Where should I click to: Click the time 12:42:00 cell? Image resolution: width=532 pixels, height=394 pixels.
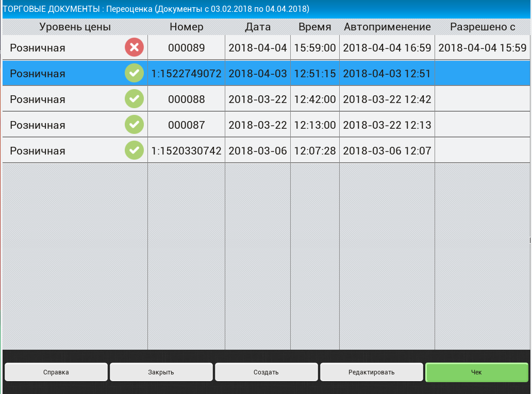pyautogui.click(x=315, y=99)
